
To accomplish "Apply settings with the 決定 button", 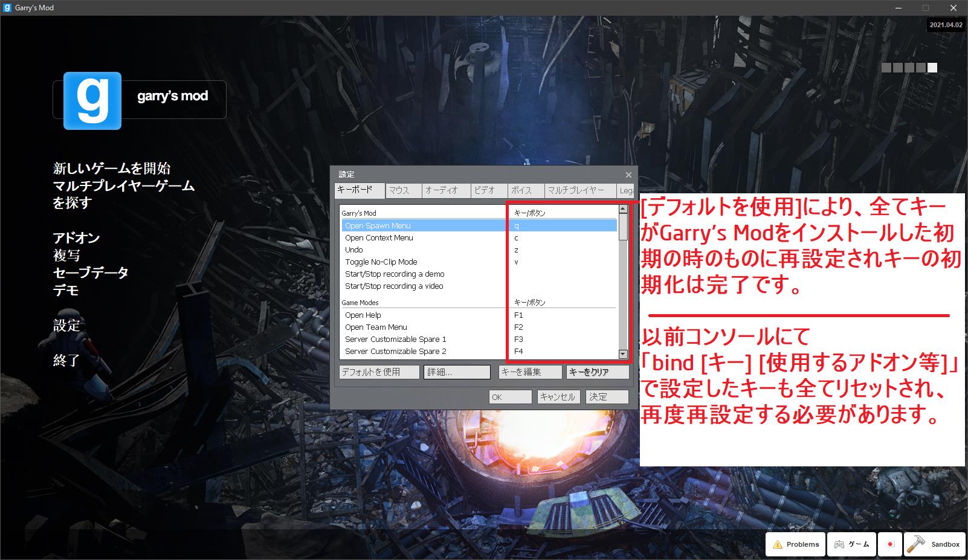I will click(x=607, y=397).
